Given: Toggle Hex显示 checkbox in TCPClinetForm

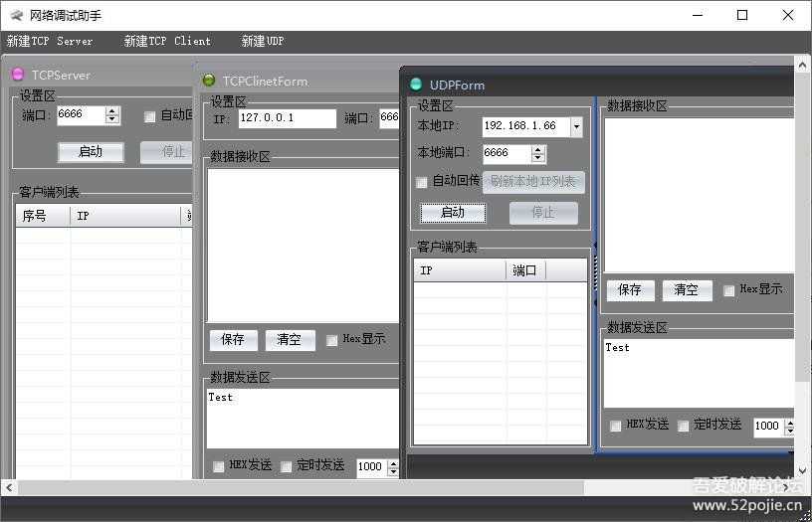Looking at the screenshot, I should click(332, 340).
